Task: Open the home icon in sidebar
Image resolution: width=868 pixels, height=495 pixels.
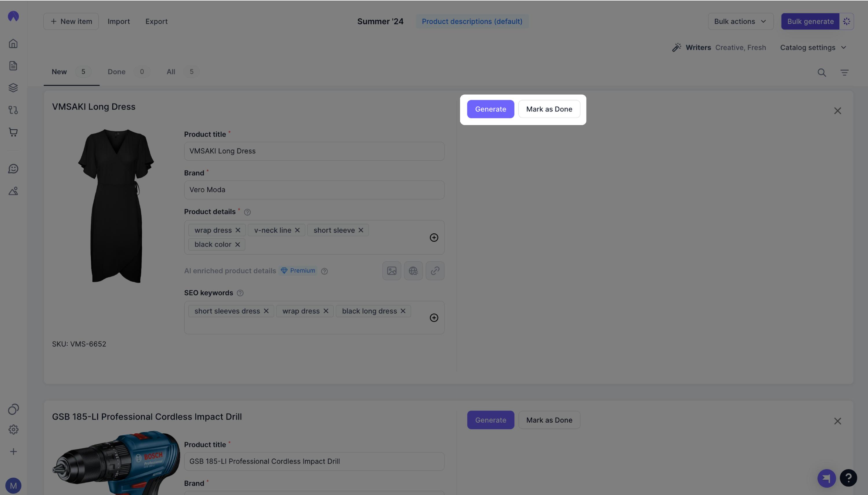Action: (x=13, y=43)
